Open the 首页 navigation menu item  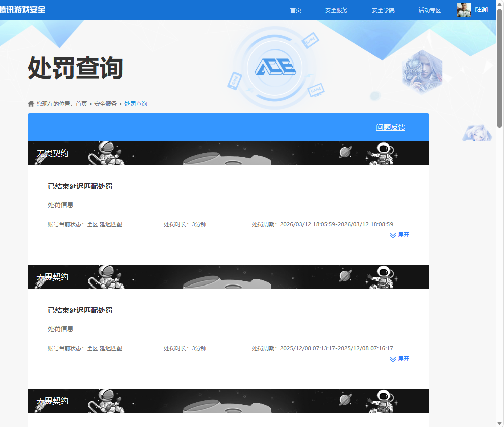point(295,10)
